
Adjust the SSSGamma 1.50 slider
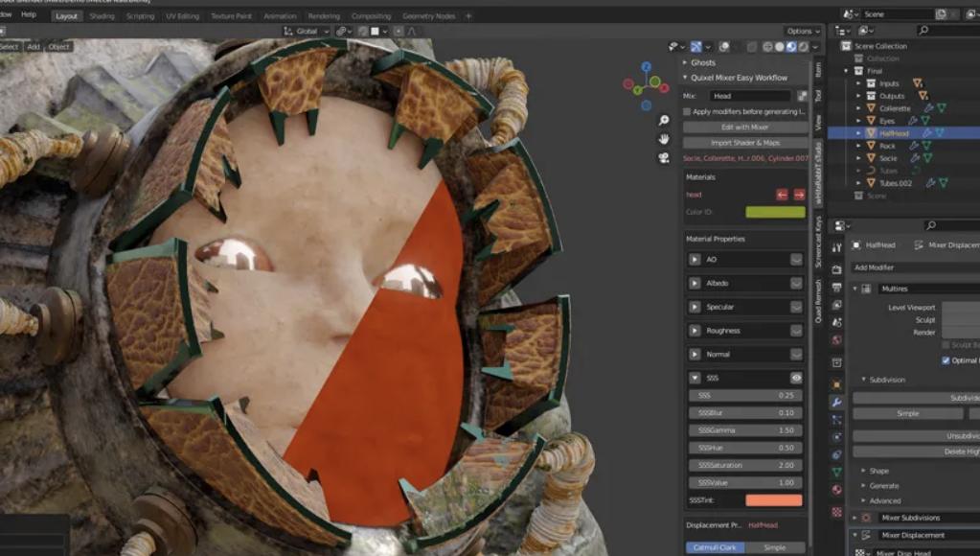(x=745, y=430)
